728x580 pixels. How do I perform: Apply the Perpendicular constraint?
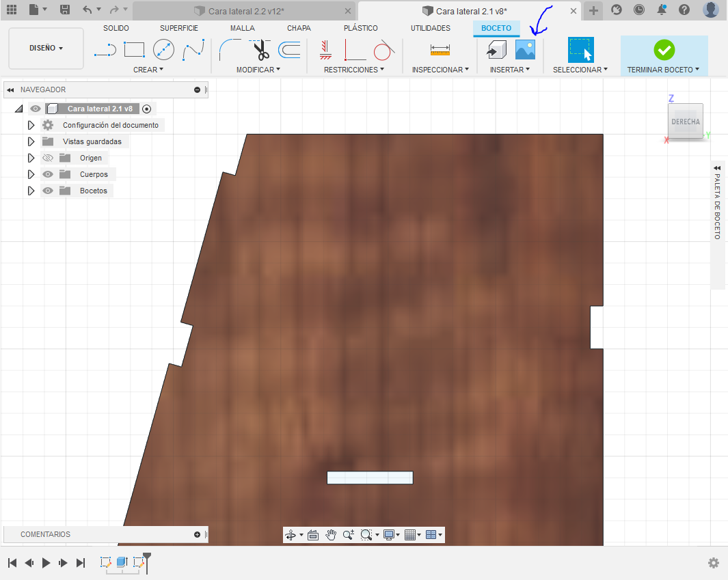point(355,50)
